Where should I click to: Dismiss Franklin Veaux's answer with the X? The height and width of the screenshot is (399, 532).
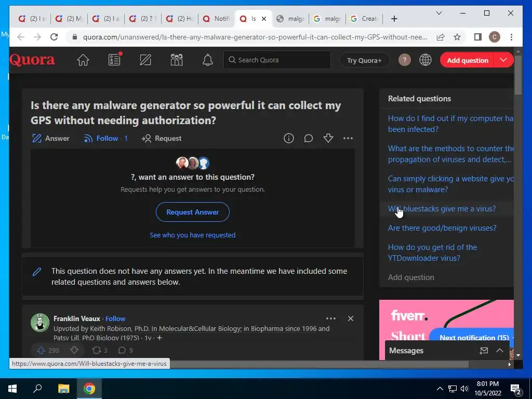click(351, 318)
